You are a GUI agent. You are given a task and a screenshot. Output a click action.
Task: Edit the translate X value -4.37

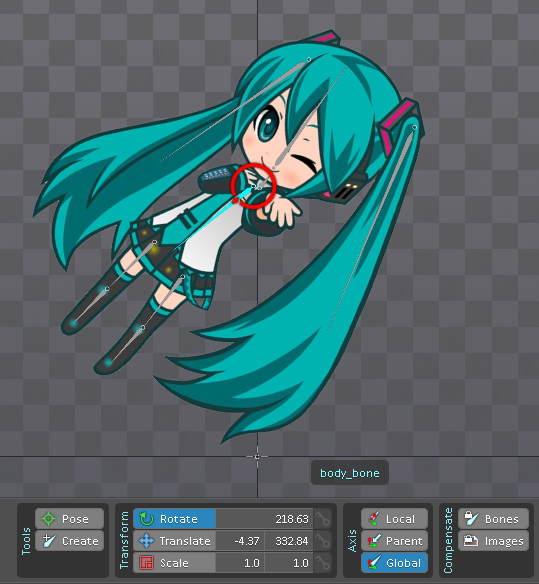(x=240, y=541)
